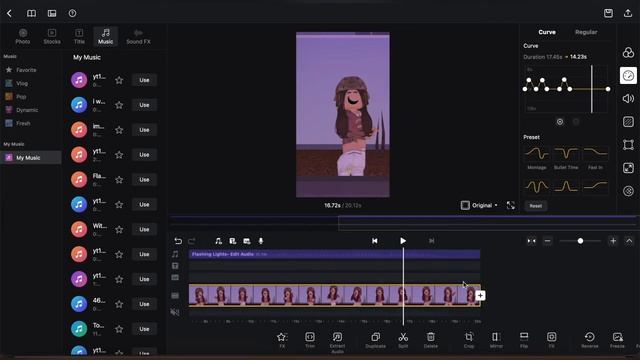640x360 pixels.
Task: Select the Regular speed tab
Action: pos(586,32)
